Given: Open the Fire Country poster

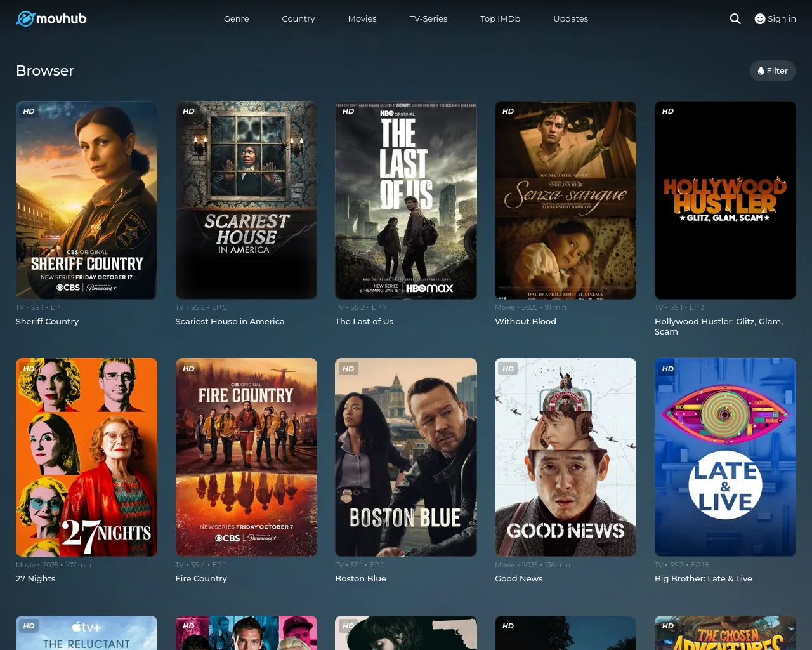Looking at the screenshot, I should click(246, 457).
